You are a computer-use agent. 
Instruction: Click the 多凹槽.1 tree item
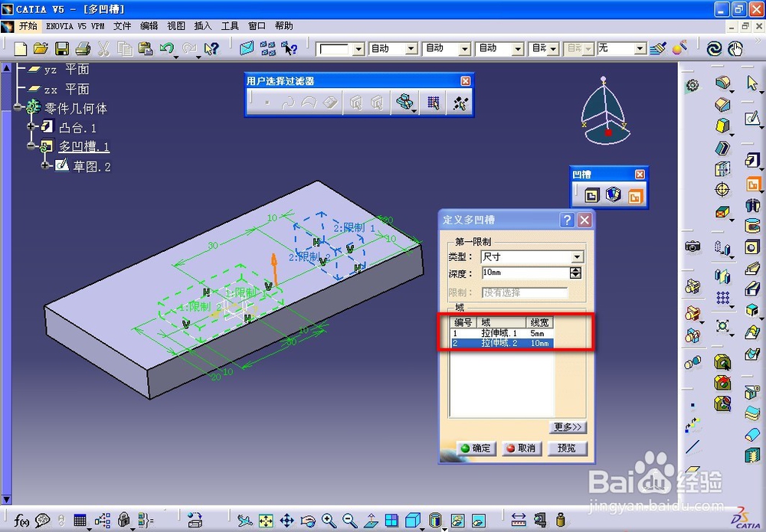tap(75, 146)
